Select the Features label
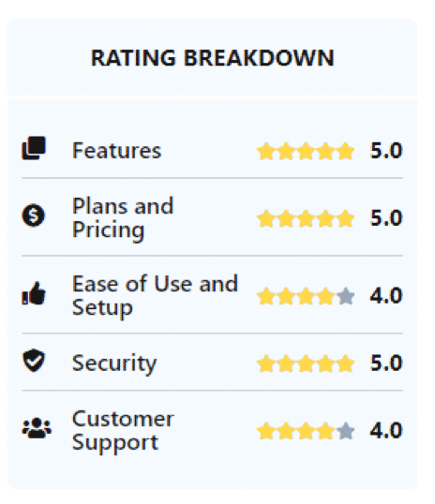 tap(116, 151)
